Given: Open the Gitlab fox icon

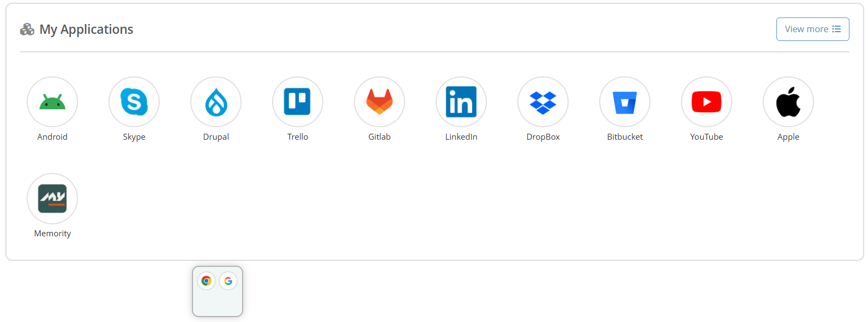Looking at the screenshot, I should 379,102.
